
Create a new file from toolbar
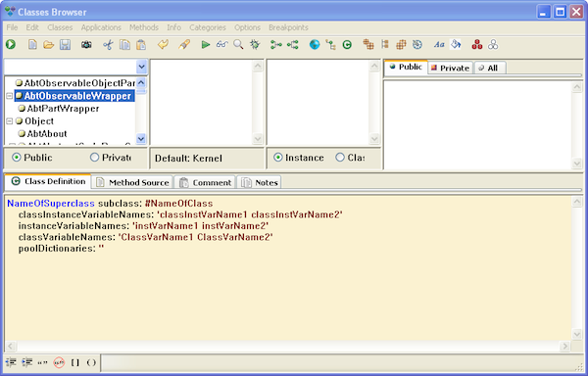coord(32,45)
